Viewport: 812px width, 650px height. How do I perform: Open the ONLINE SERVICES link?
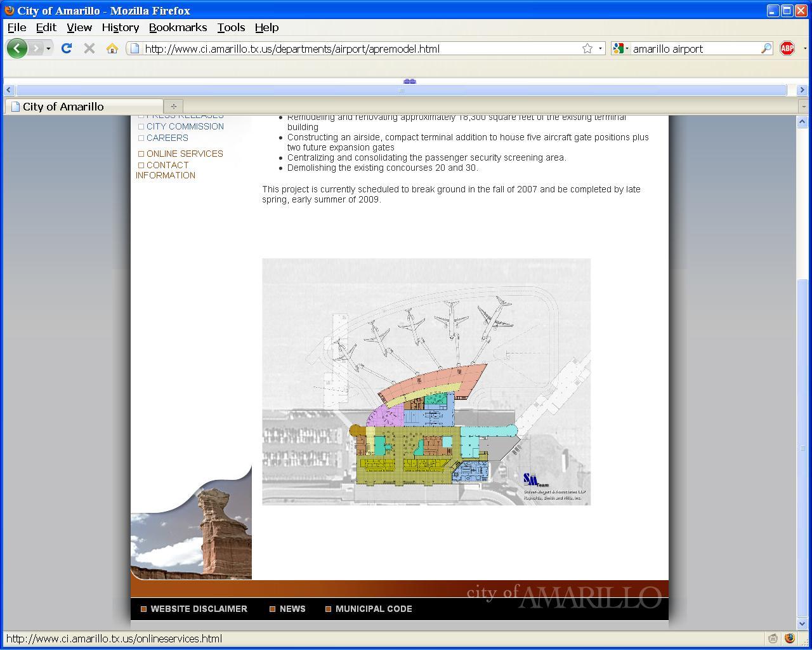tap(185, 154)
